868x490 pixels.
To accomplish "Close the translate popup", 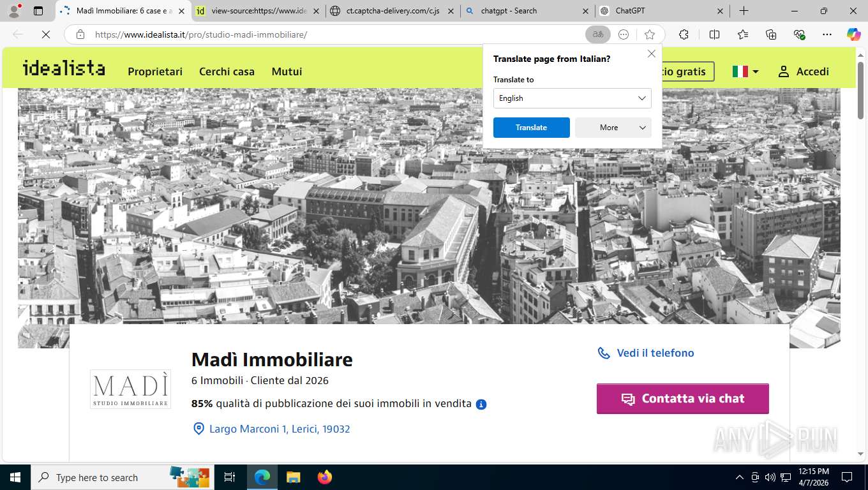I will [652, 54].
